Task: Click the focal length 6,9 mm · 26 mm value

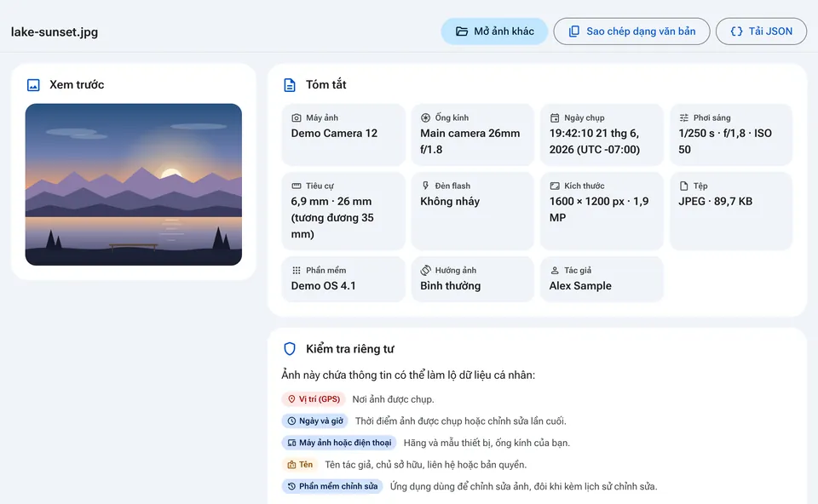Action: coord(332,218)
